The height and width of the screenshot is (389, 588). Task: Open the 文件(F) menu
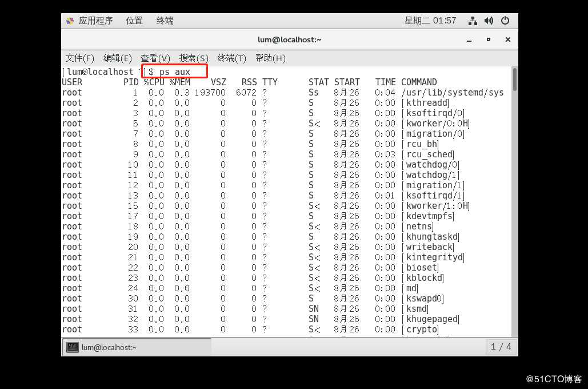click(x=79, y=58)
